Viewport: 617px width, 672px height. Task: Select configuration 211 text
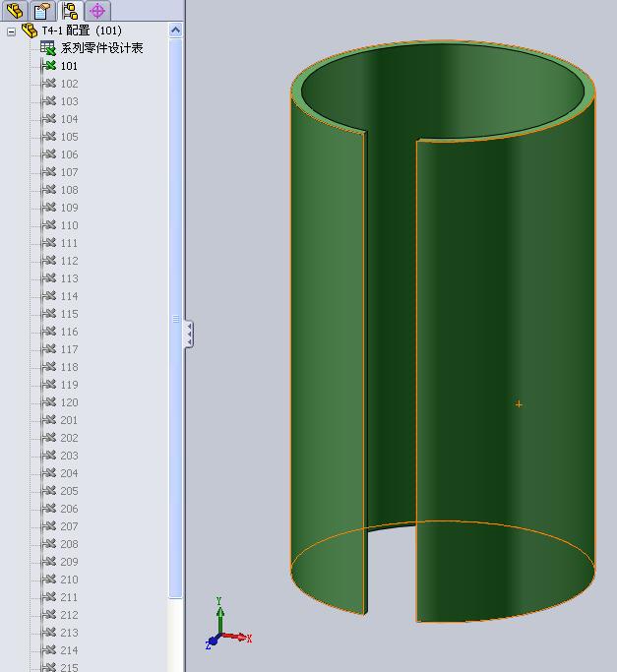[69, 597]
